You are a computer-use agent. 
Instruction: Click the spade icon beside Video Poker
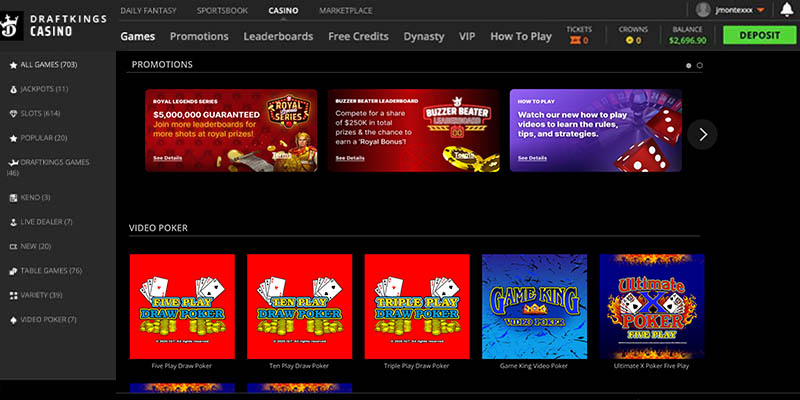13,320
